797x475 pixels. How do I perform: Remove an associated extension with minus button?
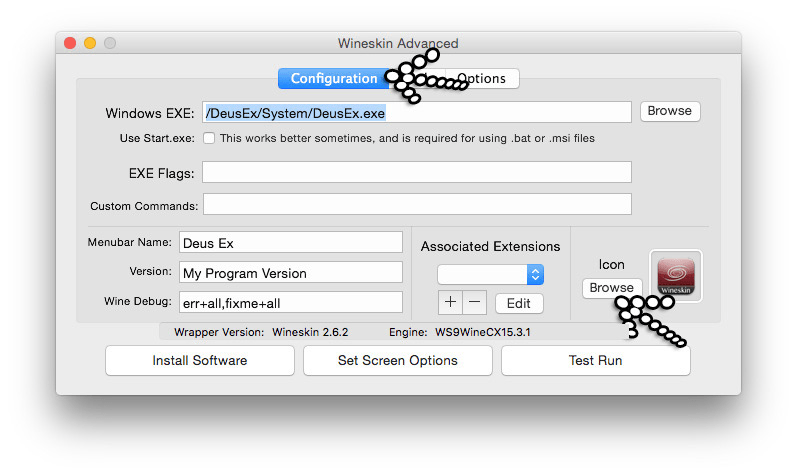(474, 302)
